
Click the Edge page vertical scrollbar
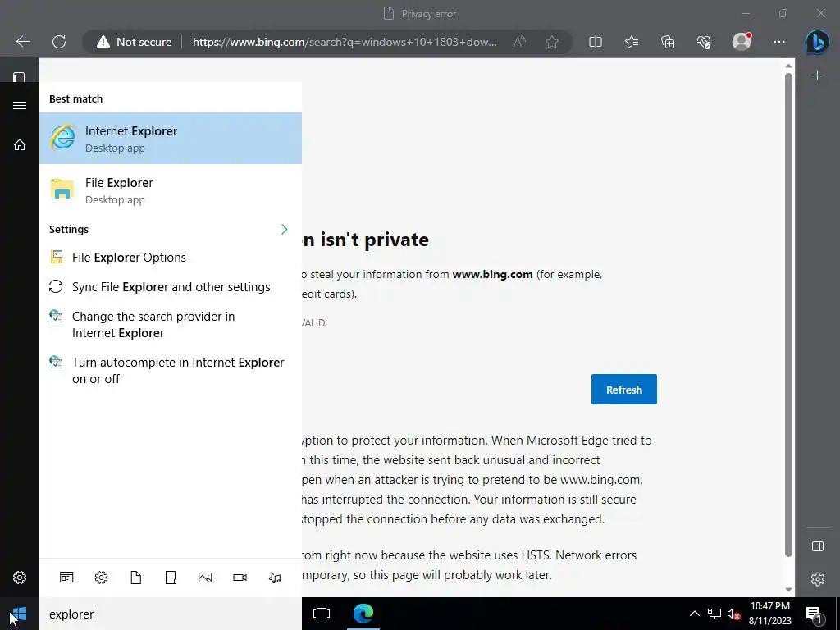pos(788,315)
